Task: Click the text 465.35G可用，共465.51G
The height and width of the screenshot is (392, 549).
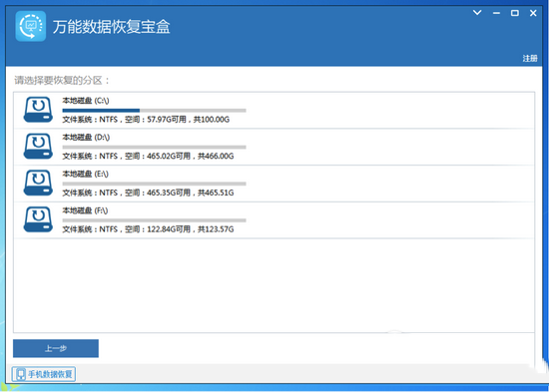Action: [x=191, y=193]
